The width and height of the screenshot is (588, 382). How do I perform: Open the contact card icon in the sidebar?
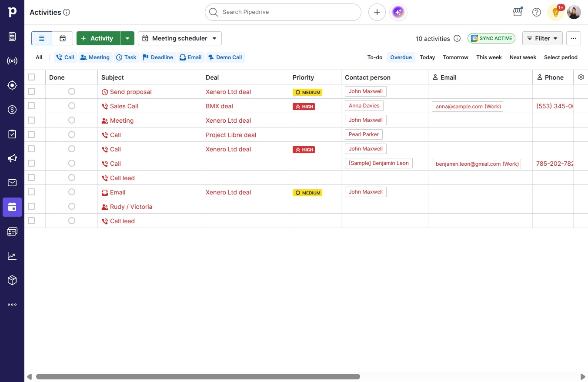pos(12,231)
